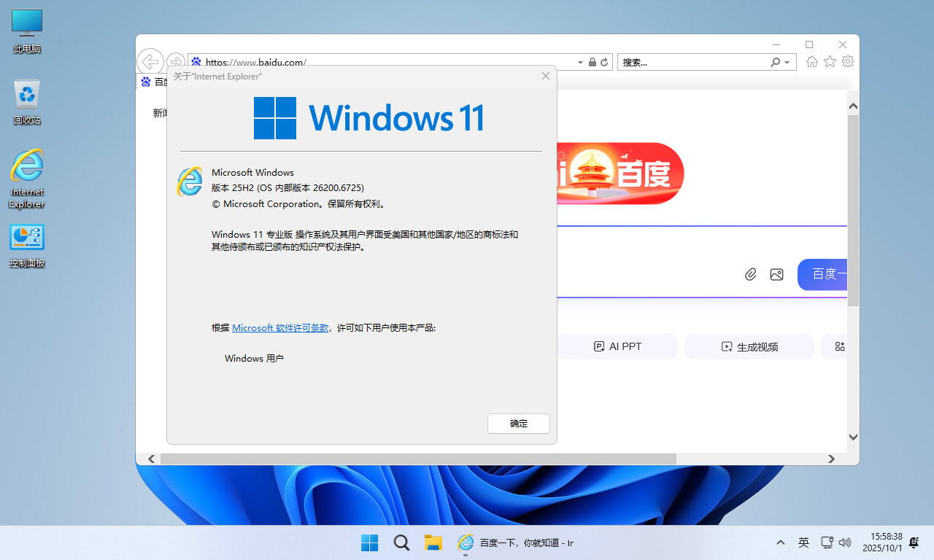
Task: Click the Forward navigation arrow
Action: (175, 61)
